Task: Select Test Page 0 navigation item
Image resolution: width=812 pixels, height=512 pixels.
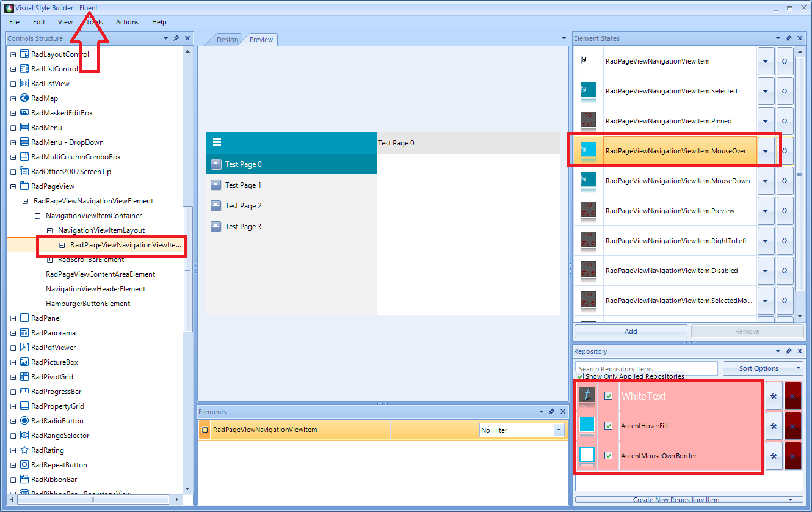Action: 291,164
